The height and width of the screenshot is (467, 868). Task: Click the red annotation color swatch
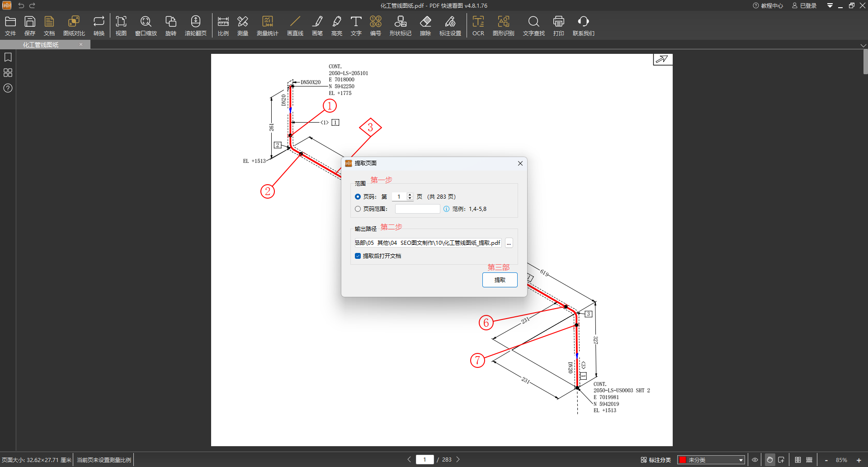[683, 460]
